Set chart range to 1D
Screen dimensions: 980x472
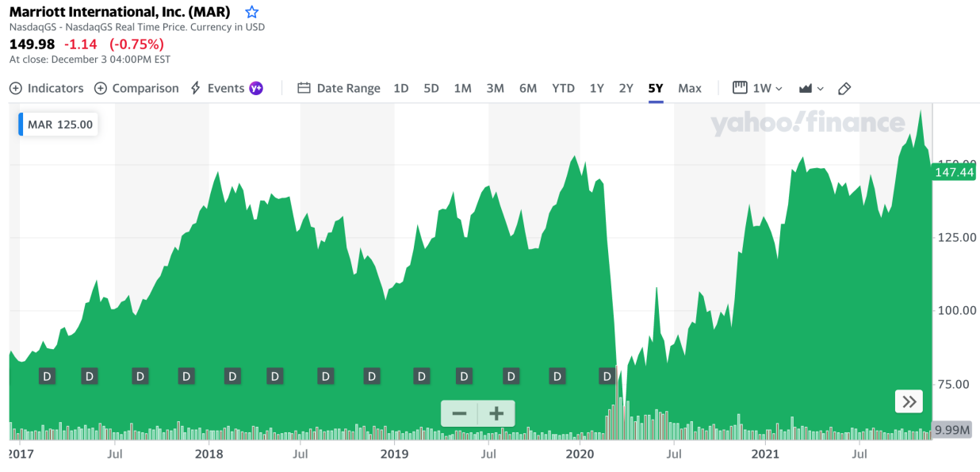pos(401,88)
